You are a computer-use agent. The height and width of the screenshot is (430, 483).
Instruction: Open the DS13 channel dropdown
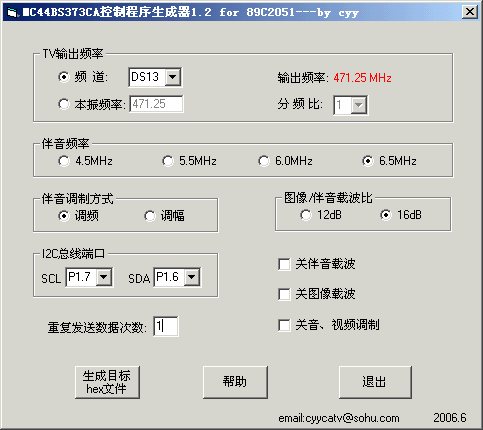click(173, 77)
